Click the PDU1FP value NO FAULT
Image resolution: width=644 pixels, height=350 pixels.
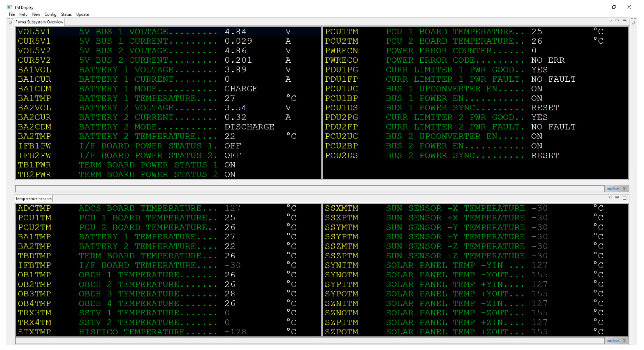[553, 79]
